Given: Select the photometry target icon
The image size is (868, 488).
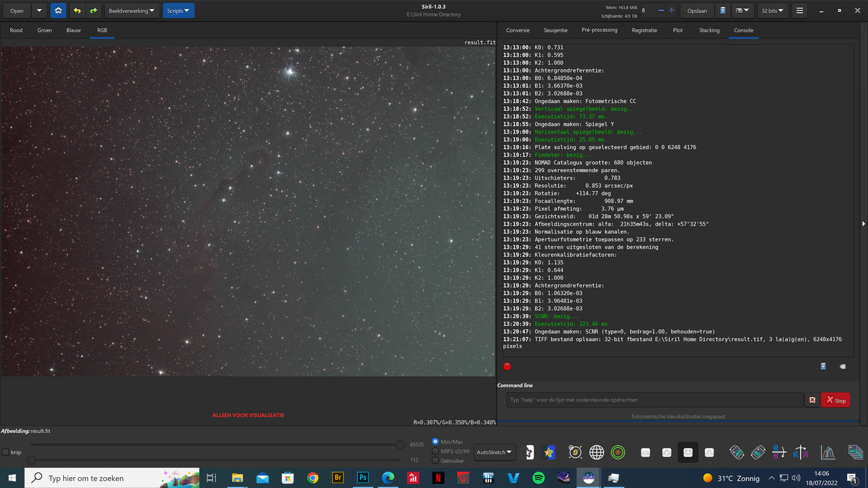Looking at the screenshot, I should (618, 452).
